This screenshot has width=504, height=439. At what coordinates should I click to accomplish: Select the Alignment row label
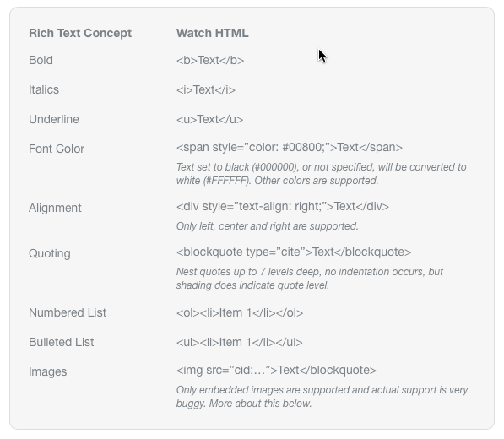(55, 208)
